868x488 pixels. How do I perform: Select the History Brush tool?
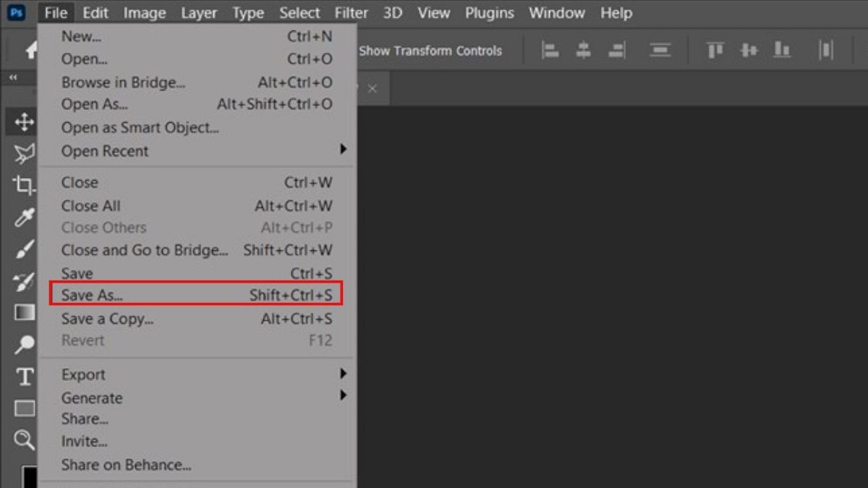(x=25, y=281)
